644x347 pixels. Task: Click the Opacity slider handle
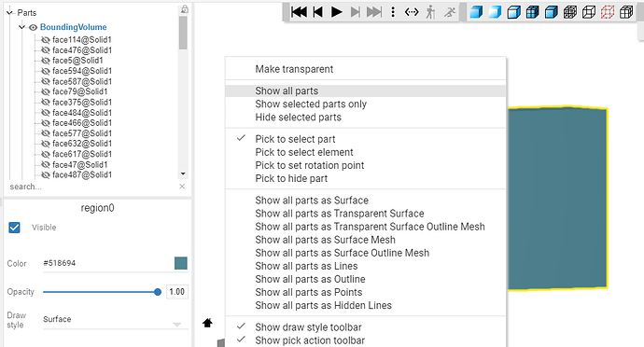coord(158,292)
